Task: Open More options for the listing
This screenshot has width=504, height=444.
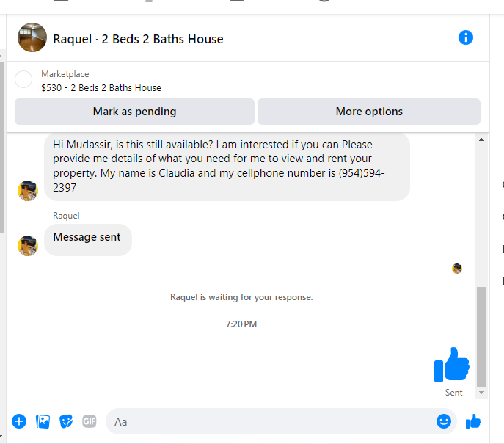Action: pyautogui.click(x=369, y=112)
